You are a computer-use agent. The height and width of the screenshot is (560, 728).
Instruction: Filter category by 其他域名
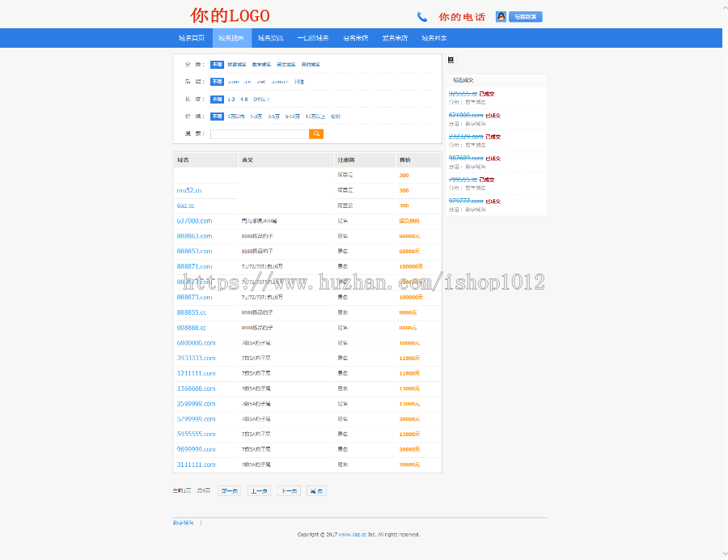coord(311,65)
